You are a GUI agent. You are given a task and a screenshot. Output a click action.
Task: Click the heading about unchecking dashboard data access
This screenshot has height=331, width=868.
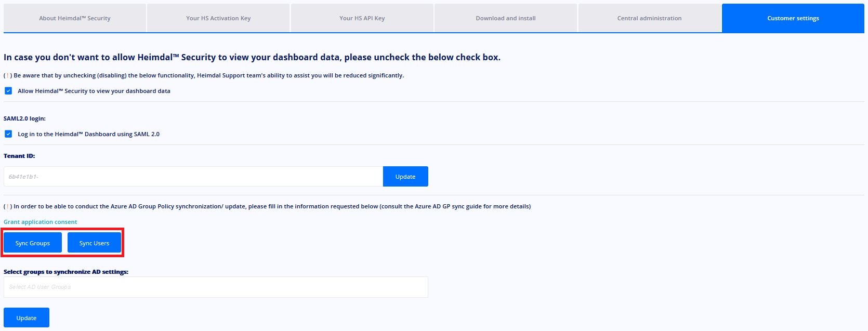252,57
